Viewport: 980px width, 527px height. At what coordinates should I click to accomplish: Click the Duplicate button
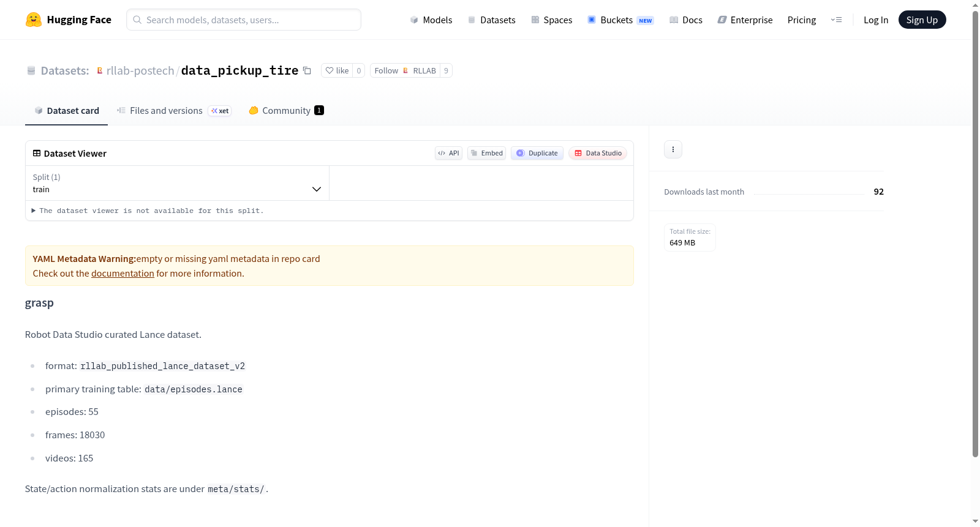coord(537,153)
